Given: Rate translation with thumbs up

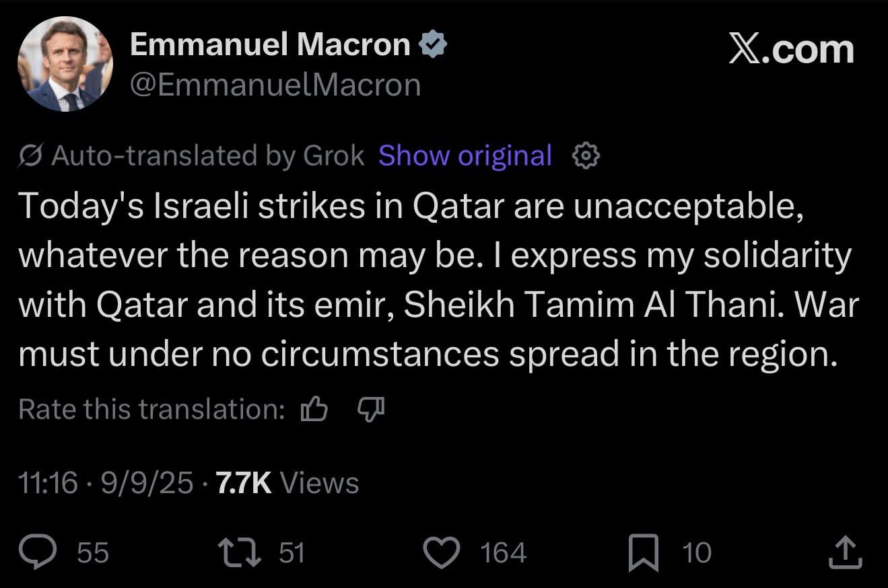Looking at the screenshot, I should [314, 408].
